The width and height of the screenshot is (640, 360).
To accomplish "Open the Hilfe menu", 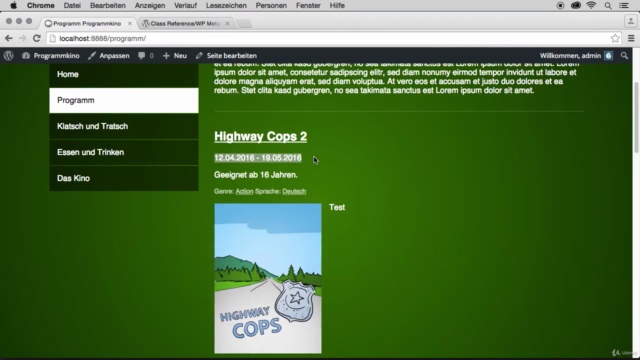I will coord(337,5).
